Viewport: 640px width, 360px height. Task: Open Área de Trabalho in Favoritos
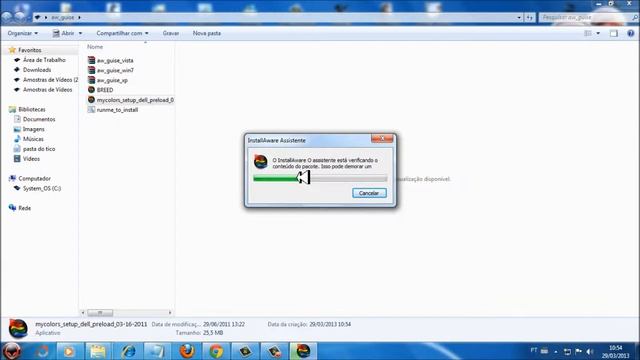coord(44,60)
